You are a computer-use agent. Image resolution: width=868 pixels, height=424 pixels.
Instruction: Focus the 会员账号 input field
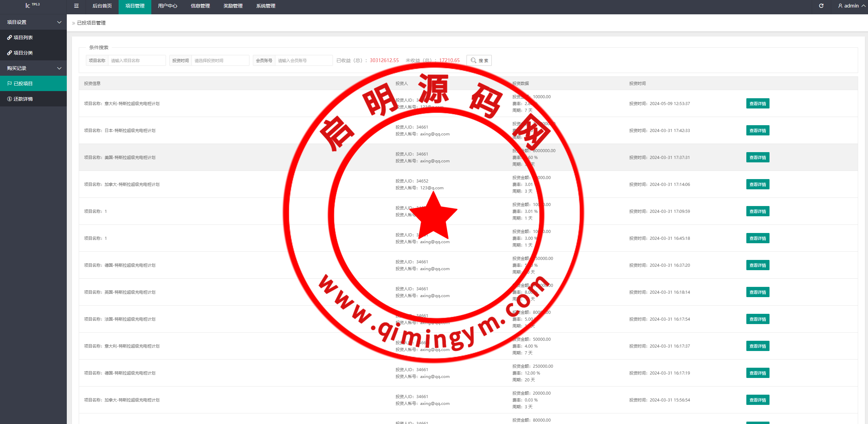(x=303, y=60)
